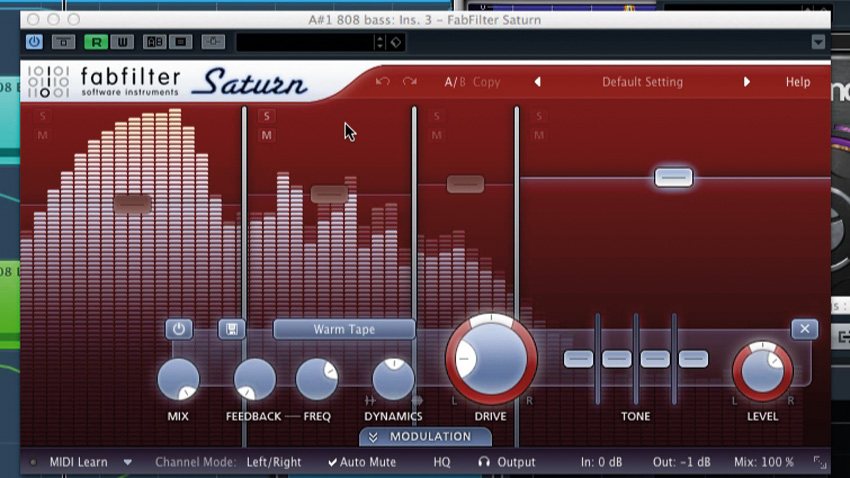Click the fourth TONE slider handle
The width and height of the screenshot is (850, 478).
click(x=693, y=359)
